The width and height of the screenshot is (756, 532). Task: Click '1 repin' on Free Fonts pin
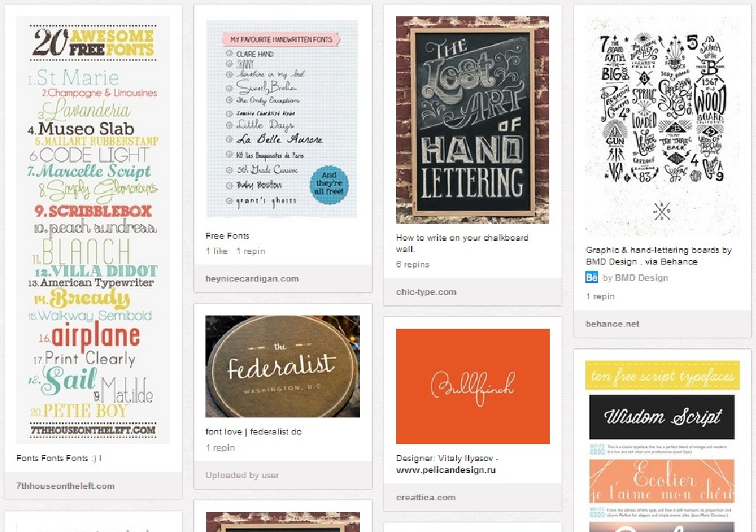(251, 251)
